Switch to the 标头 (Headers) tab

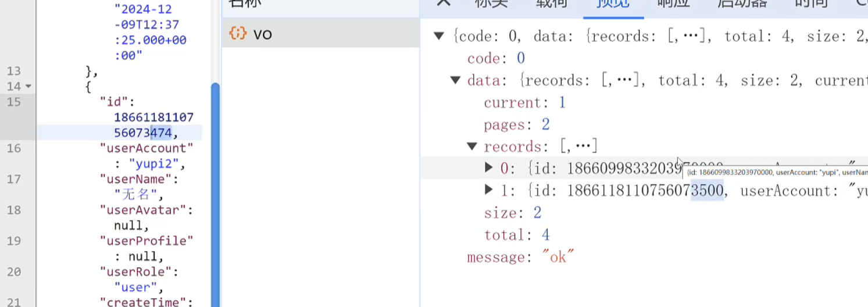tap(491, 3)
